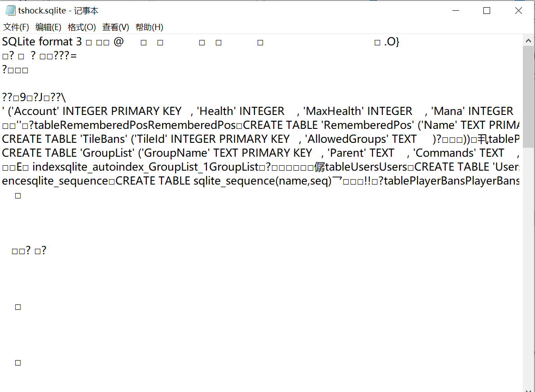Image resolution: width=535 pixels, height=392 pixels.
Task: Open the 帮助(H) menu
Action: click(x=149, y=27)
